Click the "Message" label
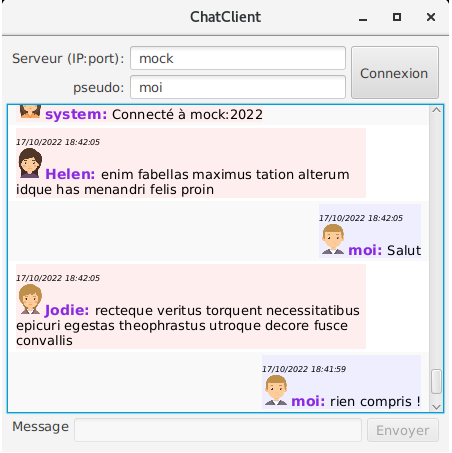 (41, 427)
